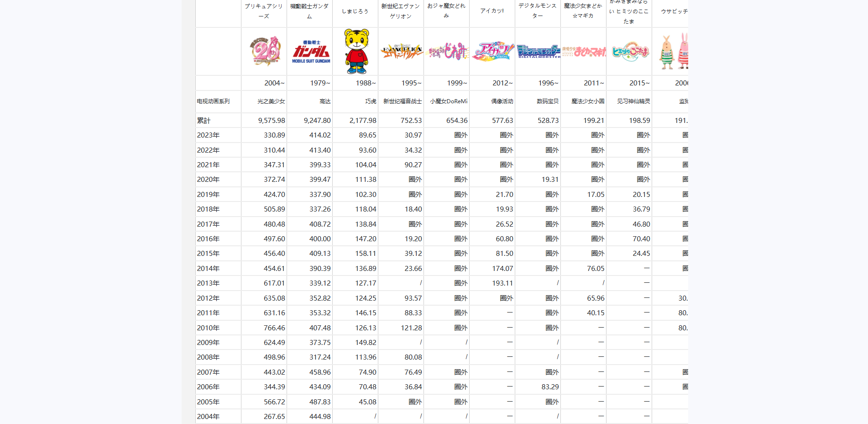Screen dimensions: 868x424
Task: Click the 1988~ start year cell
Action: point(366,83)
